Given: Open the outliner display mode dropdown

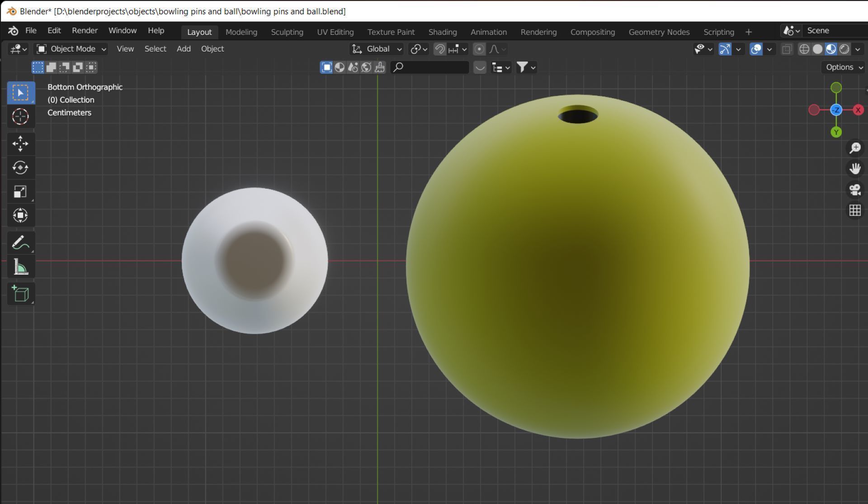Looking at the screenshot, I should tap(501, 67).
